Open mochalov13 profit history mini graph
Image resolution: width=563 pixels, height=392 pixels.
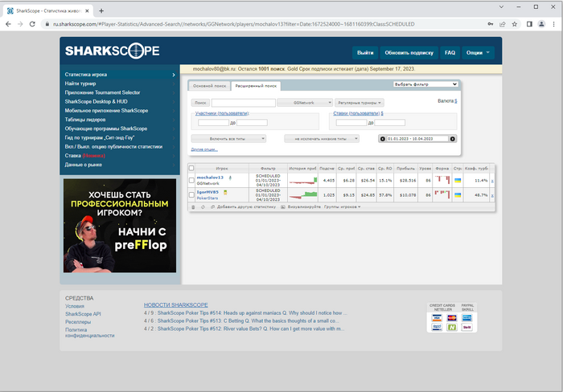click(x=303, y=181)
